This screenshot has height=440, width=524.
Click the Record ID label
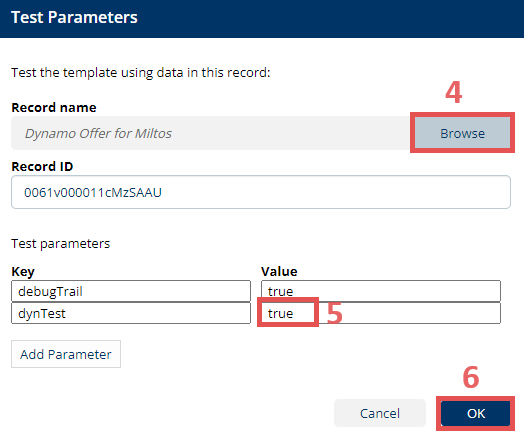42,166
